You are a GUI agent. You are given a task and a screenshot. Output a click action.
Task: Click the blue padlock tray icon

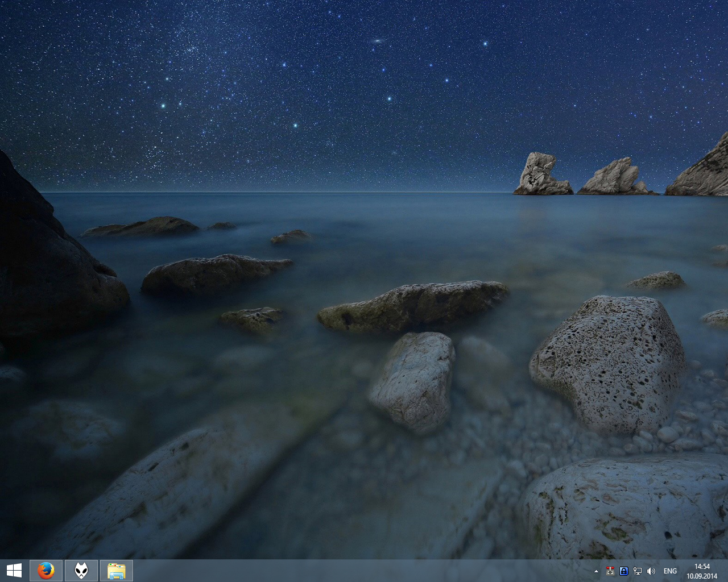point(624,571)
